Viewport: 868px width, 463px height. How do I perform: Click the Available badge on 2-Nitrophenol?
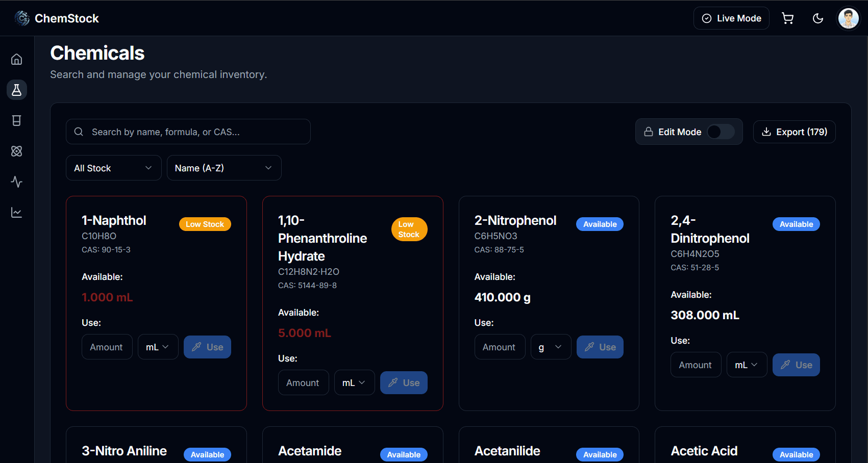[x=600, y=224]
